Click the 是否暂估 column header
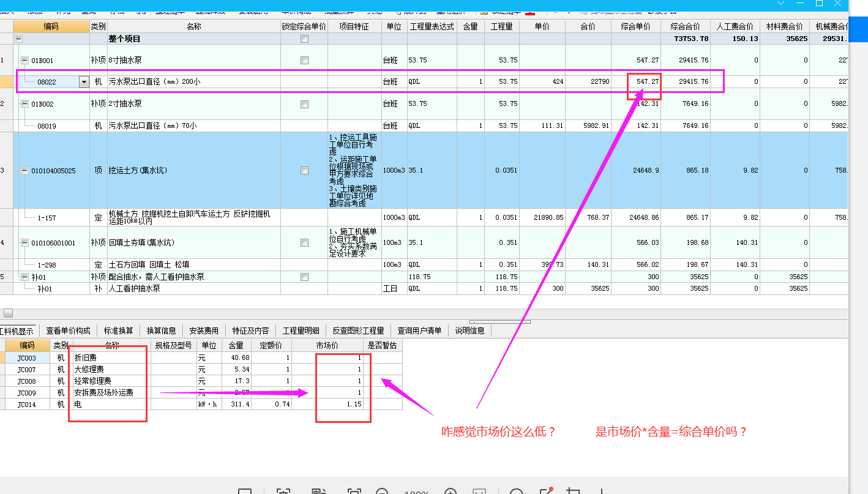The image size is (868, 494). pos(383,346)
